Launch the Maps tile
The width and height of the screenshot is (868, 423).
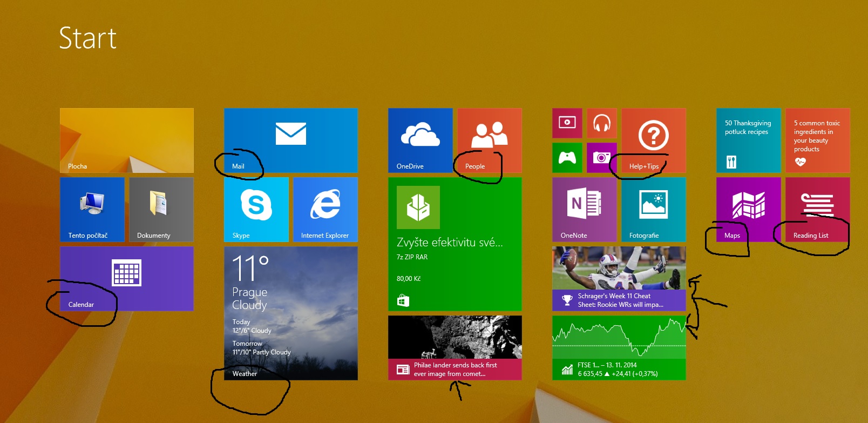[749, 210]
